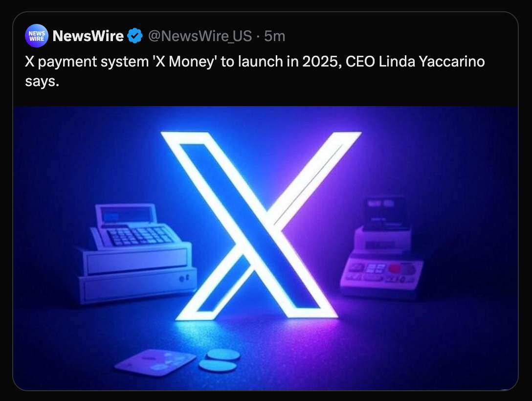Click the card inserted in the terminal
The height and width of the screenshot is (401, 532).
coord(384,212)
